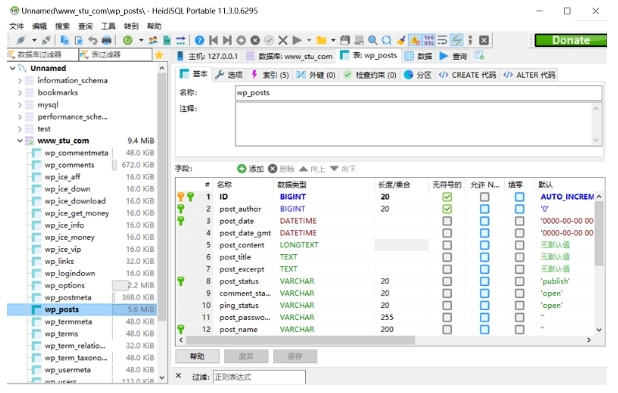Click the Copy toolbar icon
The width and height of the screenshot is (618, 393).
(64, 40)
